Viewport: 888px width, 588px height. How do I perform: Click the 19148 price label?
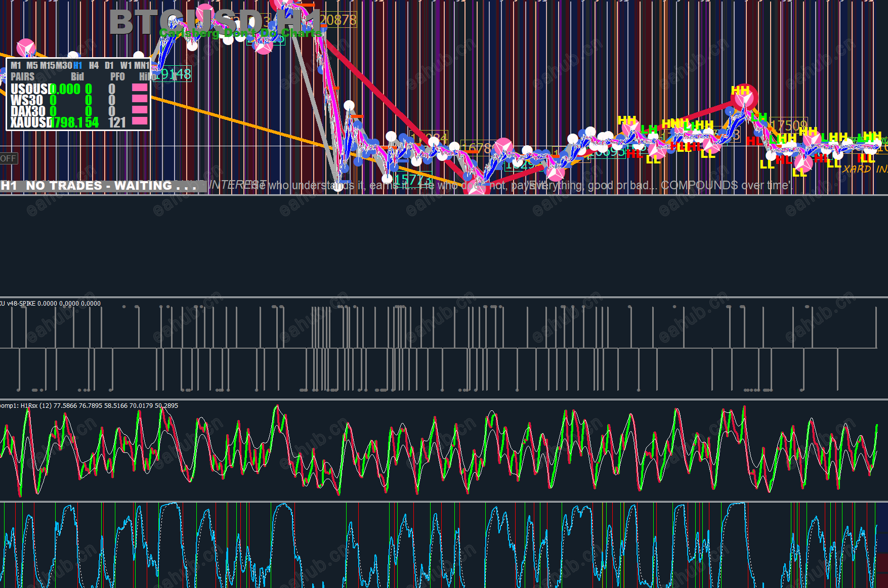(174, 74)
